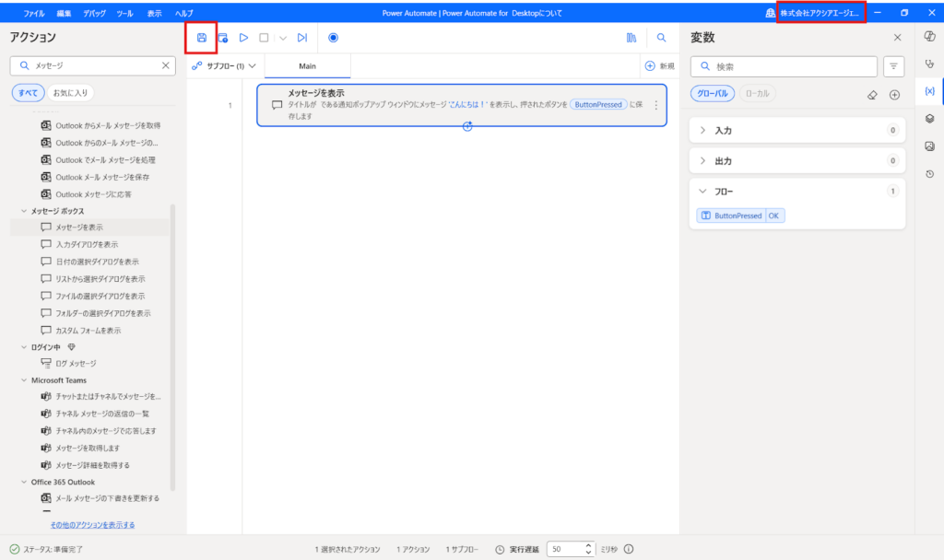Click the Run next action step icon
944x560 pixels.
[301, 38]
